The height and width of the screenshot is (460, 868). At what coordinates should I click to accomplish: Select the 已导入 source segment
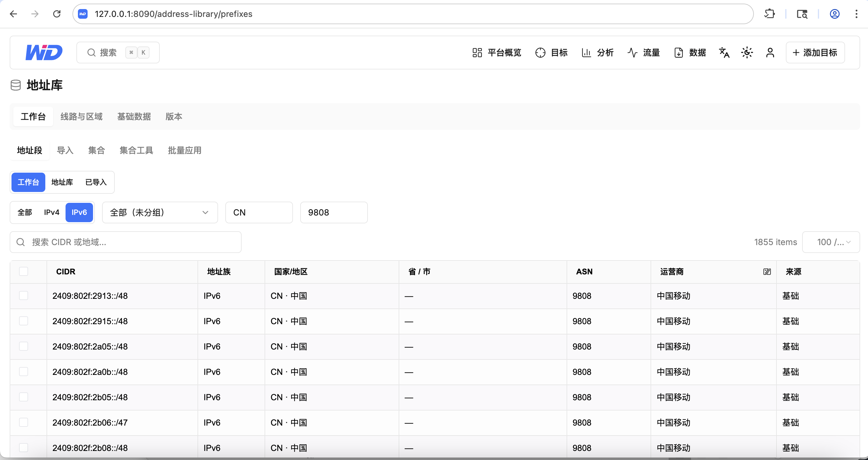tap(96, 182)
